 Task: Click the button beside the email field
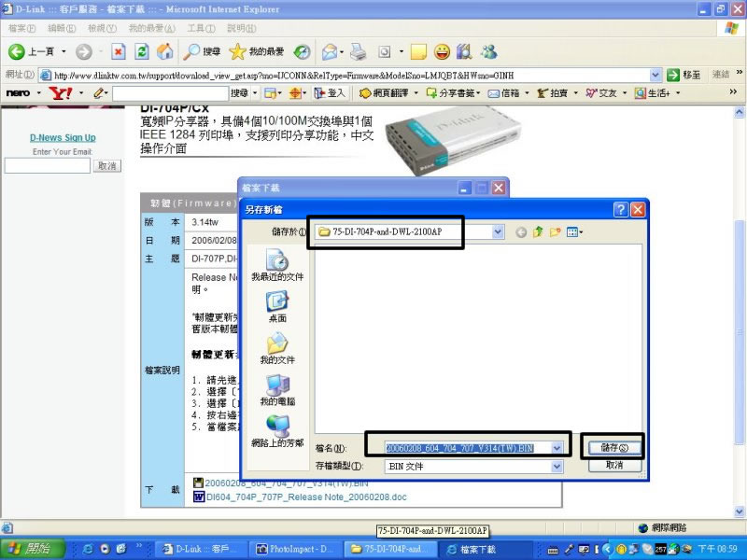pyautogui.click(x=107, y=166)
